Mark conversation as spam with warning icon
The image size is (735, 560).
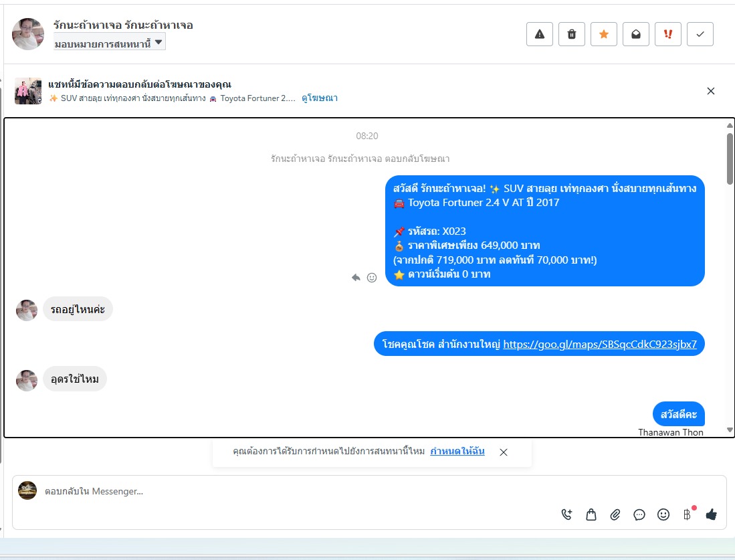(x=540, y=34)
